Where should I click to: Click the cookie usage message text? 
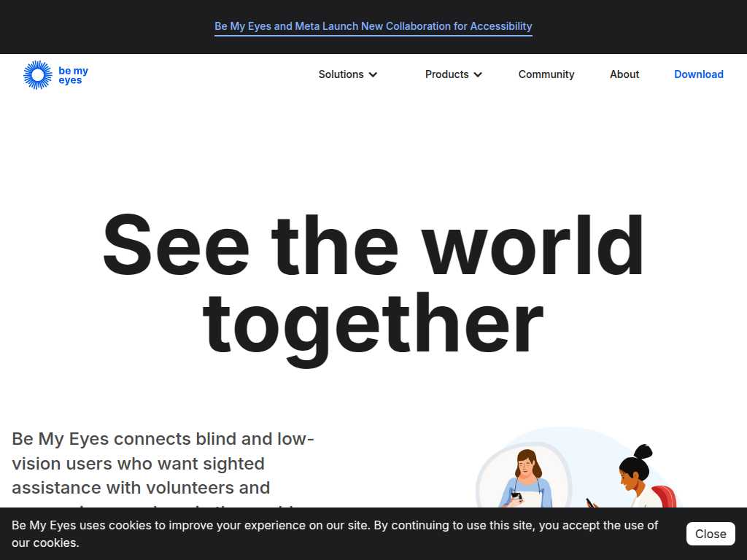(334, 534)
